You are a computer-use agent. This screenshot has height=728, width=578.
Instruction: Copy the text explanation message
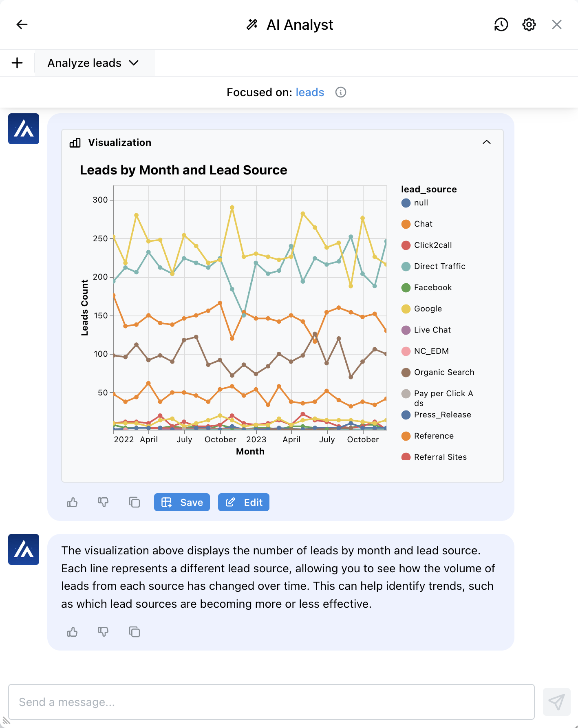tap(134, 632)
